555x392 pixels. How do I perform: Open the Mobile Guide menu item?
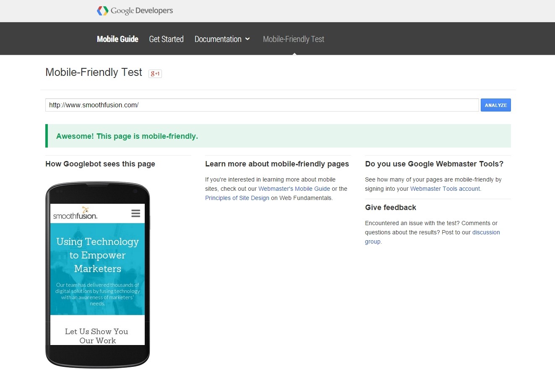pyautogui.click(x=117, y=39)
